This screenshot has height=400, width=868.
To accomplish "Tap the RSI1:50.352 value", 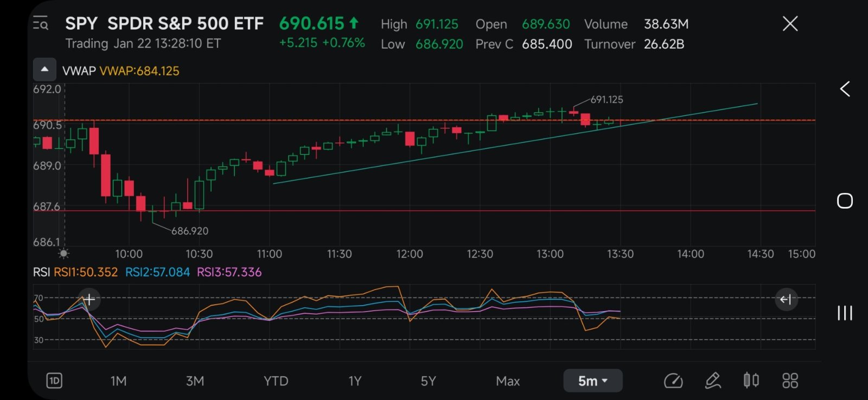I will (86, 272).
